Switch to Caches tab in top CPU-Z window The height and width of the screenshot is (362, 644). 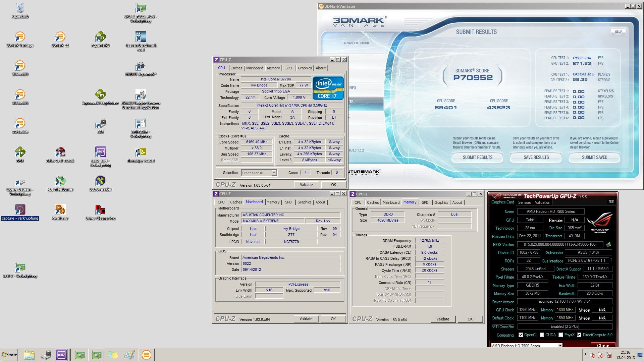[236, 68]
